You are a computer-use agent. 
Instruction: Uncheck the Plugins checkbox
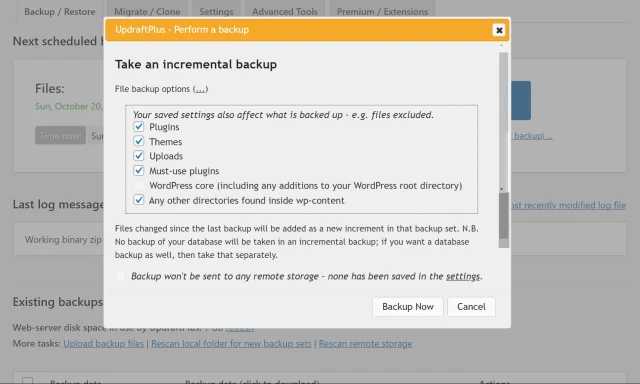pos(139,127)
